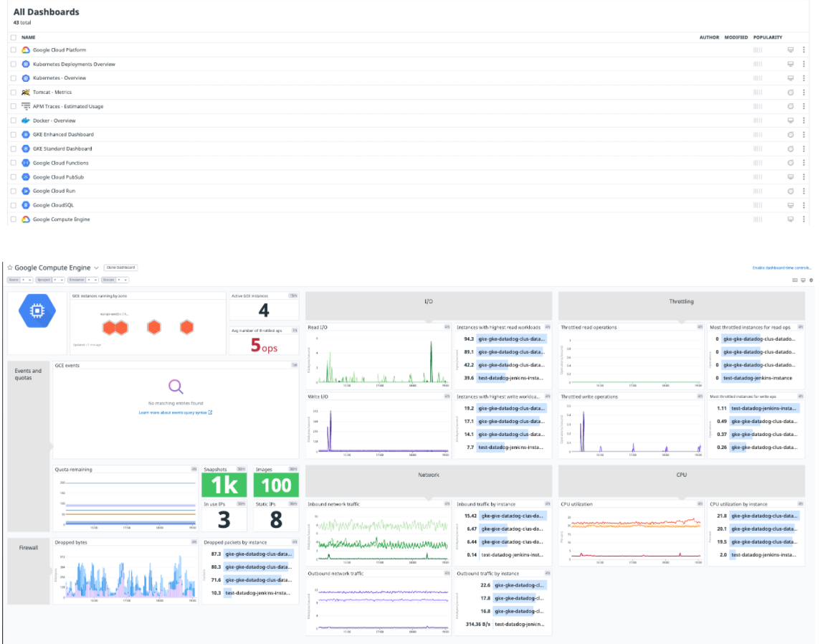Open the three-dot menu for Google CloudSQL

coord(804,205)
